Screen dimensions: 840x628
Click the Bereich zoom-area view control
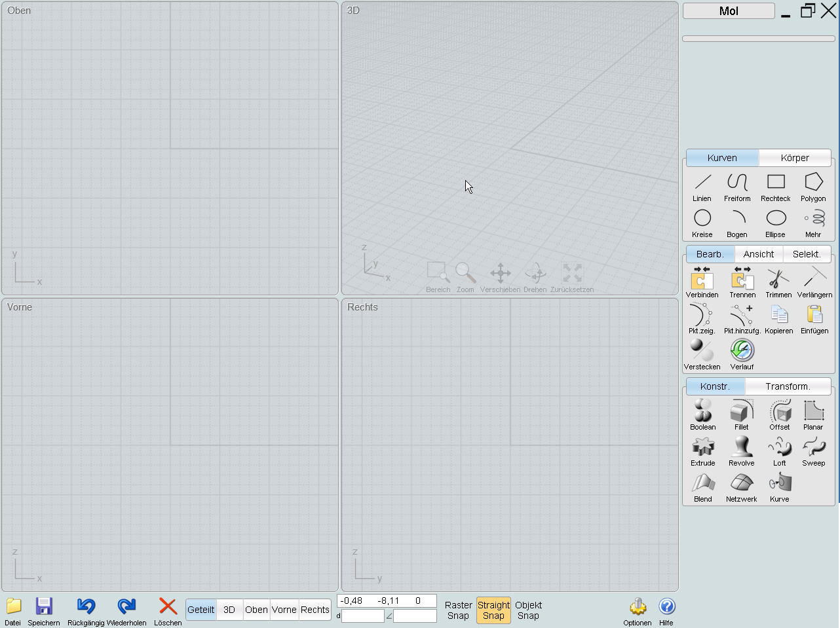click(x=438, y=278)
